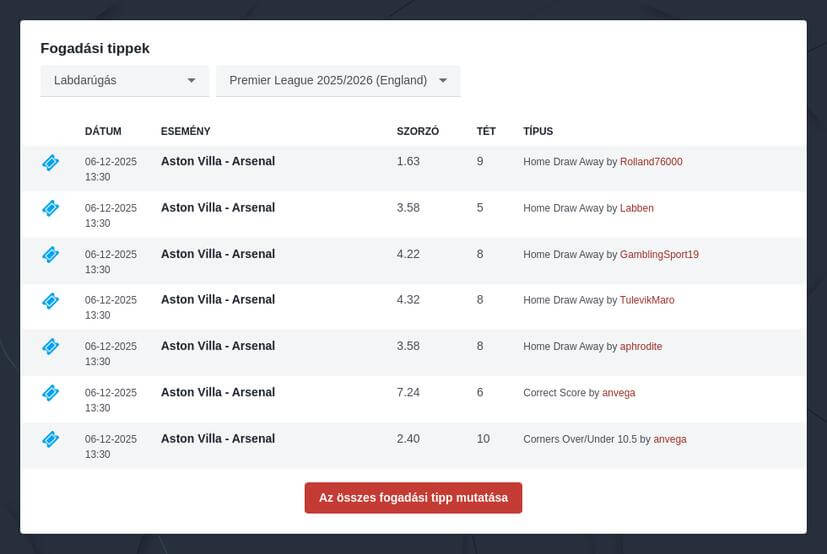
Task: Click ticket icon for Rolland76000's tip
Action: click(51, 162)
